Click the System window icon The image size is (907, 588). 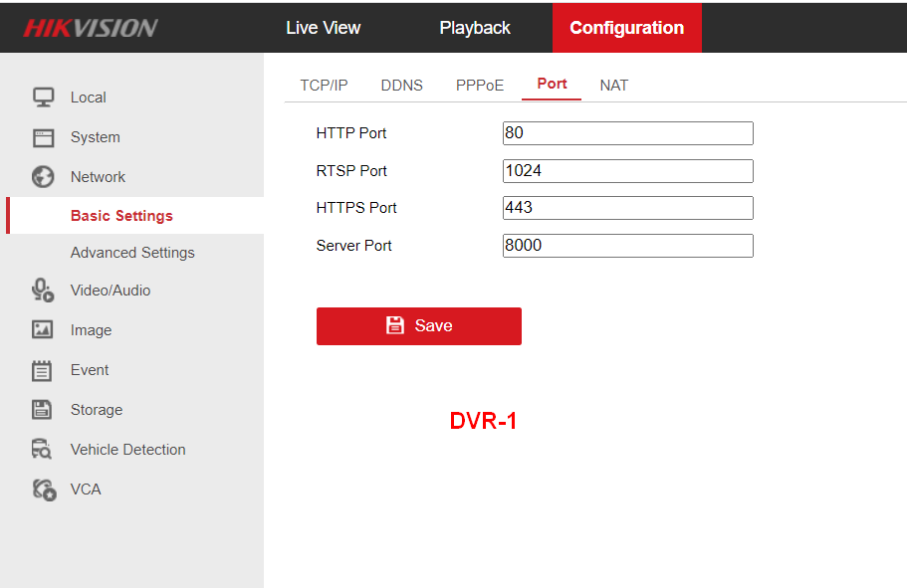point(43,137)
